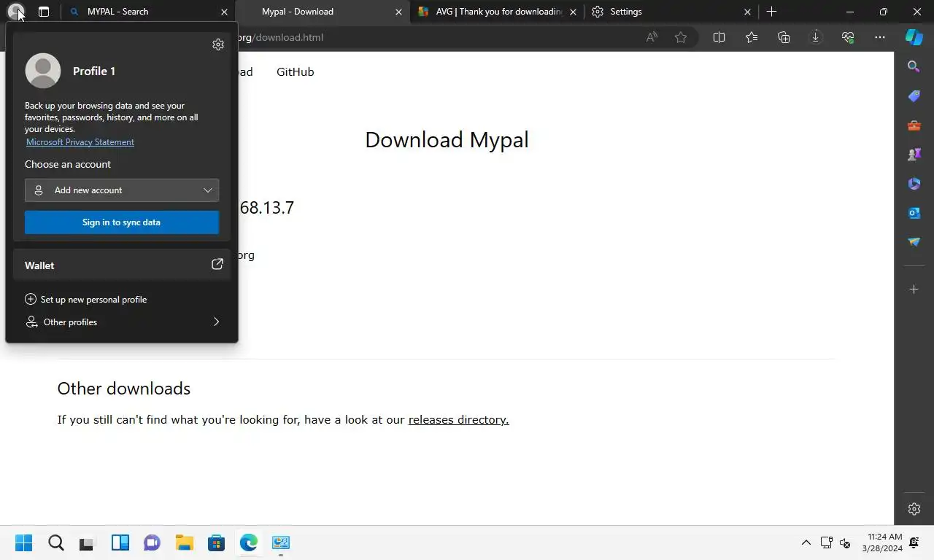Open Microsoft Privacy Statement link
The width and height of the screenshot is (934, 560).
click(x=80, y=142)
